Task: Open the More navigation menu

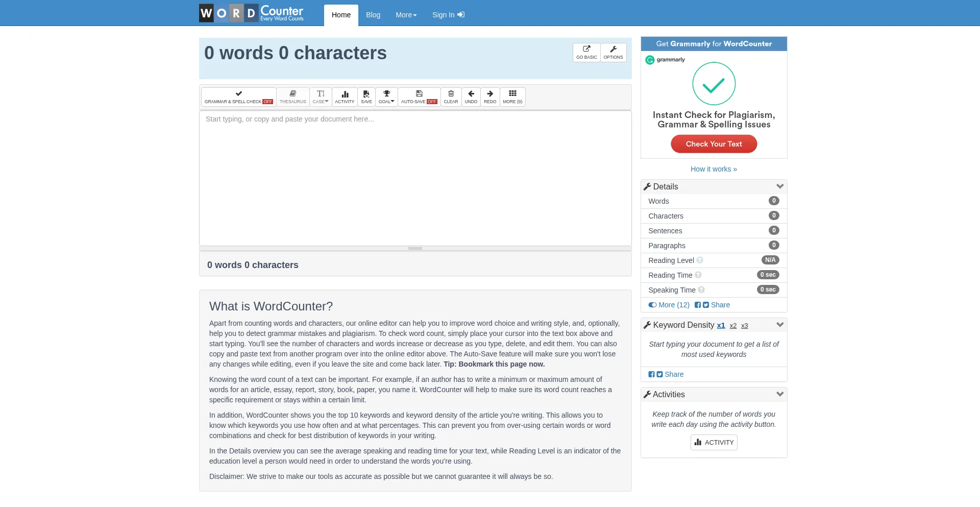Action: [406, 15]
